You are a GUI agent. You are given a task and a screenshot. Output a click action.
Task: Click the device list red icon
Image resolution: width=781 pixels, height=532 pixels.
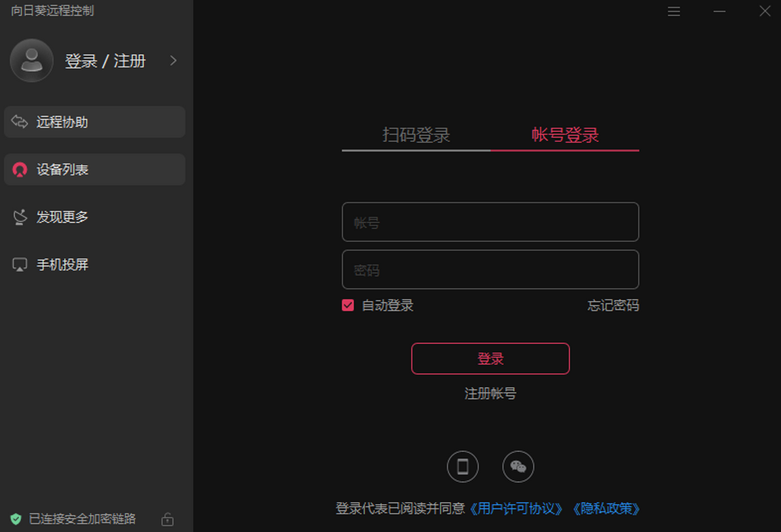20,170
